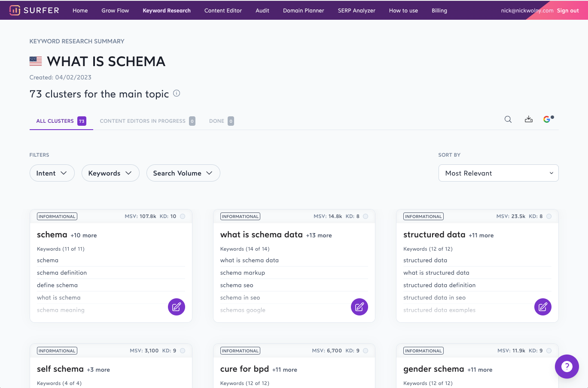
Task: Select the self schema cluster circle
Action: tap(183, 351)
